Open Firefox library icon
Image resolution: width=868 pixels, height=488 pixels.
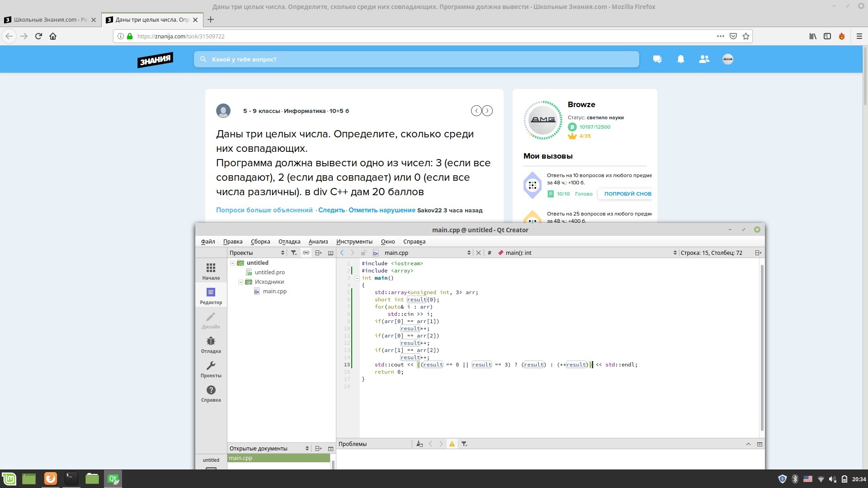pos(813,36)
